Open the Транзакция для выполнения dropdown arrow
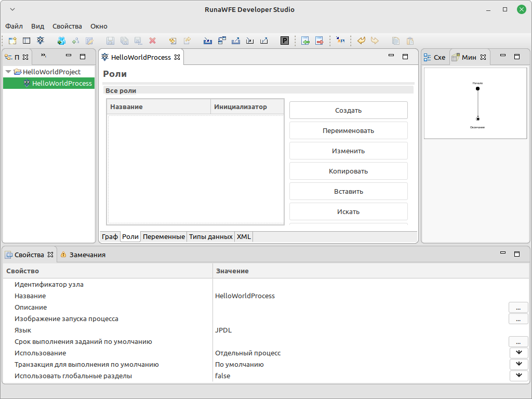 coord(519,364)
